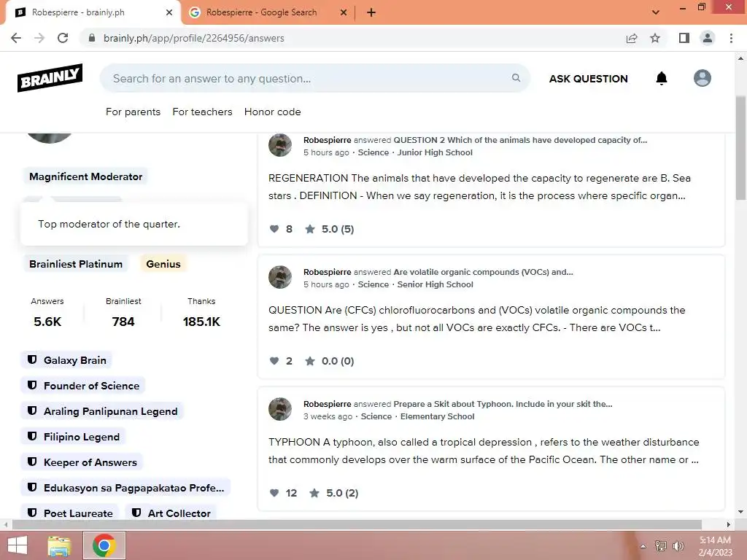747x560 pixels.
Task: Open Chrome profile icon
Action: 708,38
